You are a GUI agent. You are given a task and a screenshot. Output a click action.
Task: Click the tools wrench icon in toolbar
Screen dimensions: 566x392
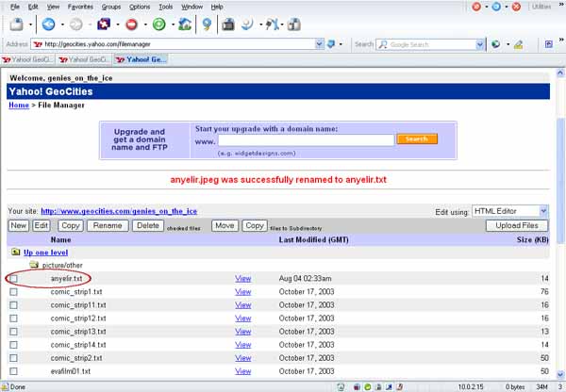(273, 24)
